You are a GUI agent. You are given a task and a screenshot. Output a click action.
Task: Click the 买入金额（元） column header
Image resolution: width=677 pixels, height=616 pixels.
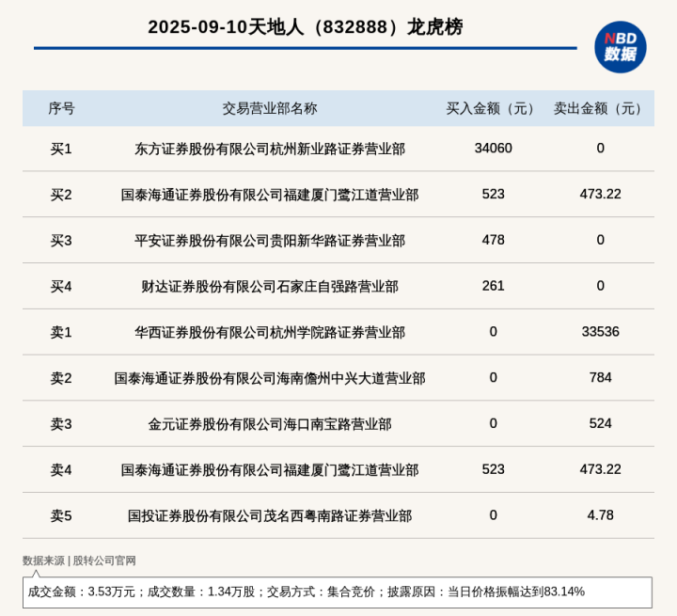pyautogui.click(x=493, y=108)
